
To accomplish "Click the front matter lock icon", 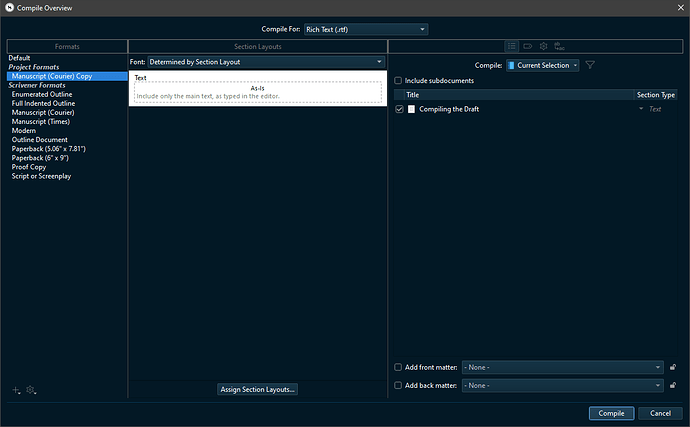I will tap(673, 367).
